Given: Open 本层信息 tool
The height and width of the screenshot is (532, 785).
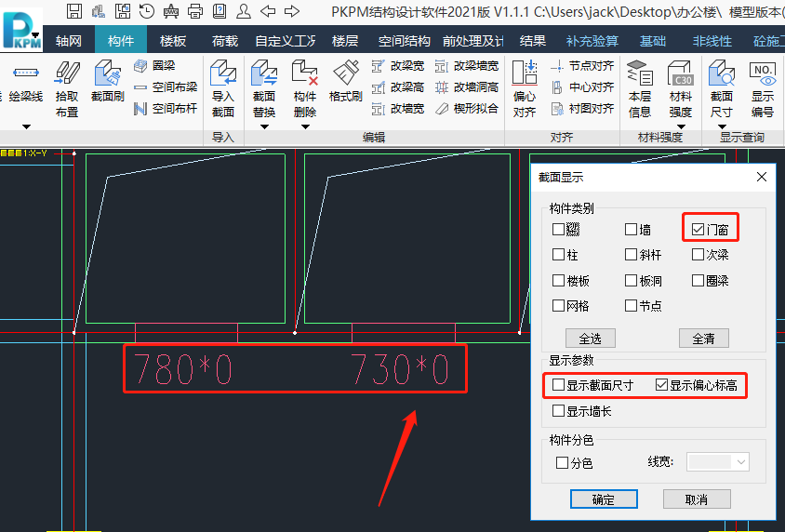Looking at the screenshot, I should (640, 89).
